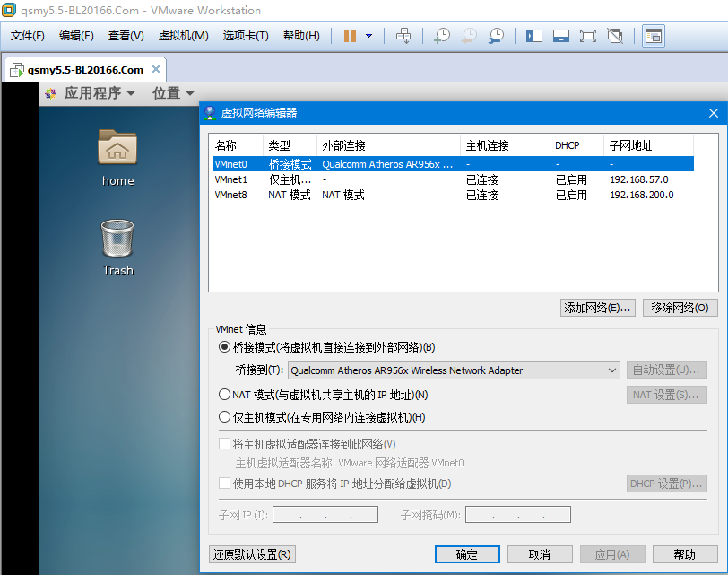Toggle the console view icon
This screenshot has height=575, width=728.
(654, 36)
